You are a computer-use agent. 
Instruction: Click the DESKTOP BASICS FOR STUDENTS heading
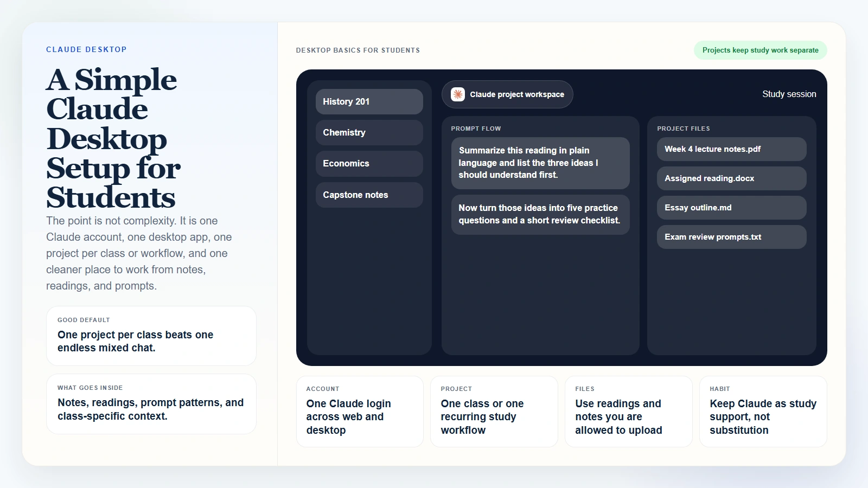pyautogui.click(x=358, y=50)
